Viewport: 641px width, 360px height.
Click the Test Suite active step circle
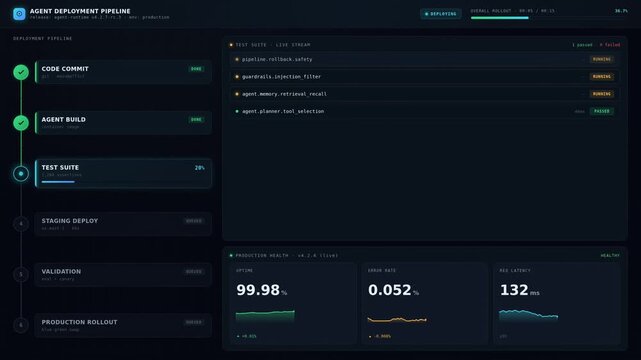click(21, 174)
